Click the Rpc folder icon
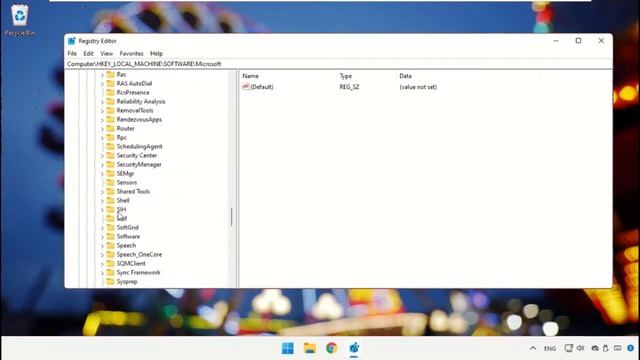Viewport: 640px width, 360px height. (x=110, y=137)
